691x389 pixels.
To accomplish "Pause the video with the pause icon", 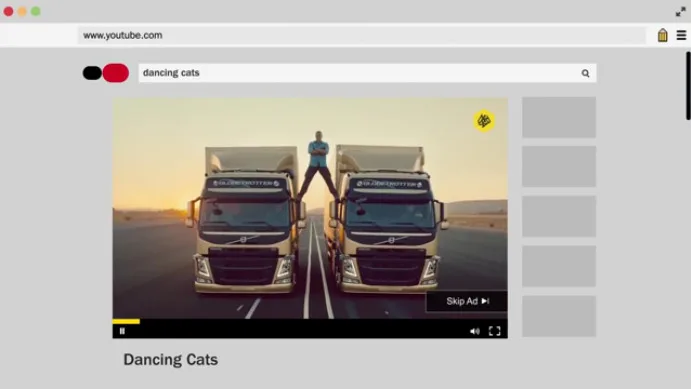I will (122, 331).
